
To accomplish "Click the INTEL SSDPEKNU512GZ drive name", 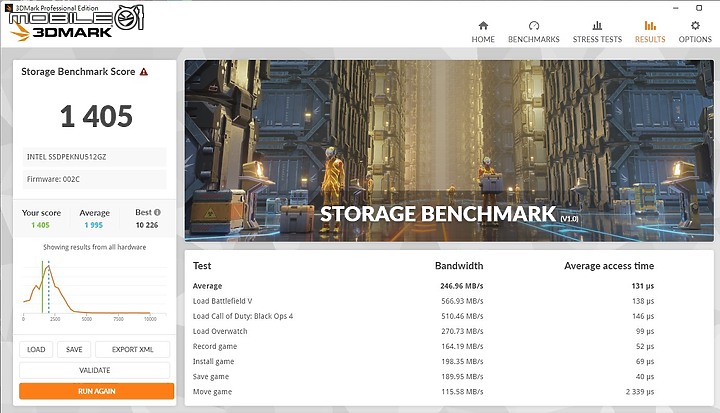I will [x=94, y=157].
